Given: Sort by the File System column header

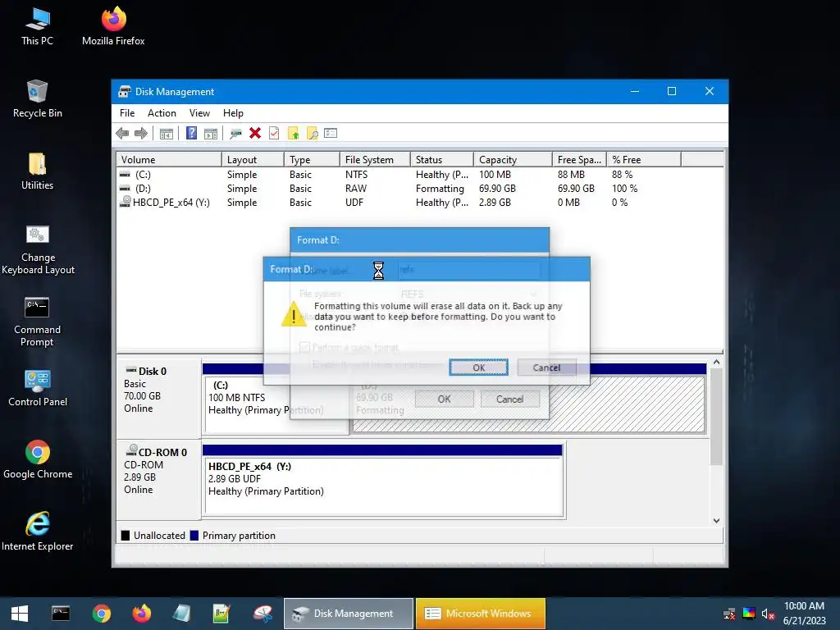Looking at the screenshot, I should click(x=375, y=160).
